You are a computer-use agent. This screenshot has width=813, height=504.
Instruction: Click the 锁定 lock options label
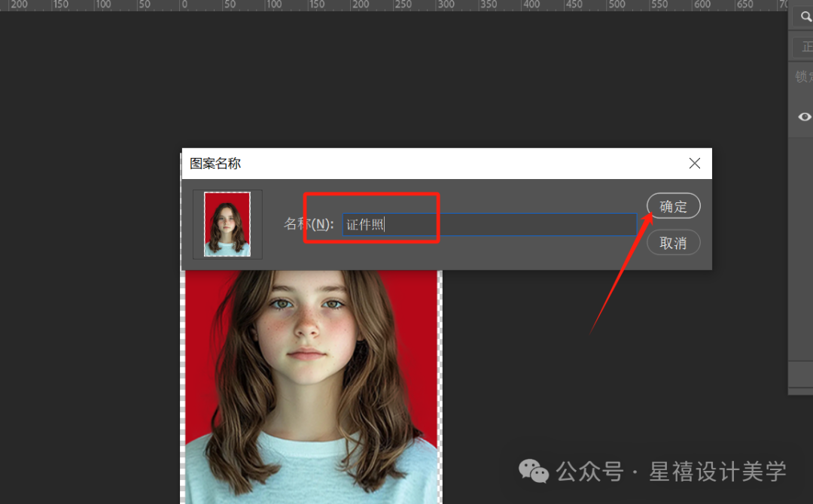[x=804, y=77]
